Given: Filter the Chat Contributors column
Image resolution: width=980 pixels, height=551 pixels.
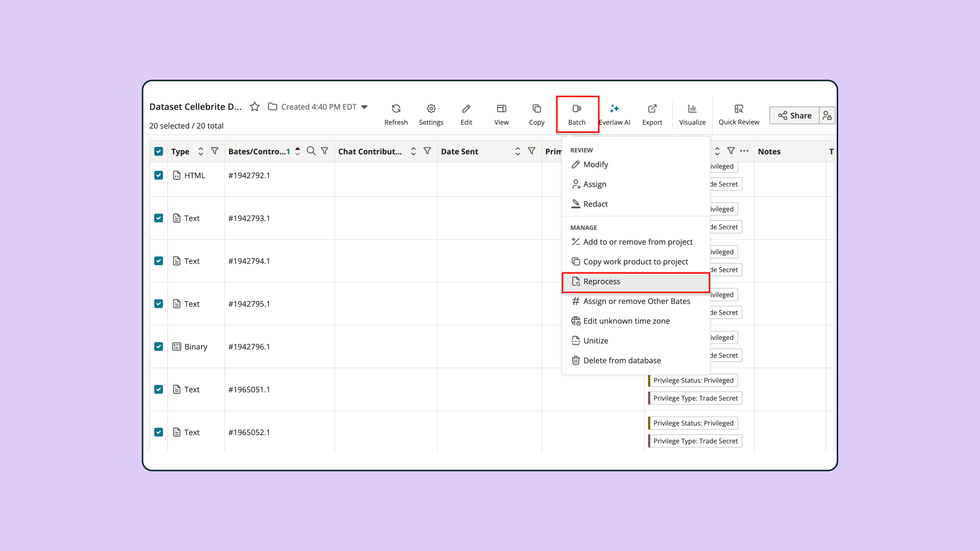Looking at the screenshot, I should click(427, 151).
